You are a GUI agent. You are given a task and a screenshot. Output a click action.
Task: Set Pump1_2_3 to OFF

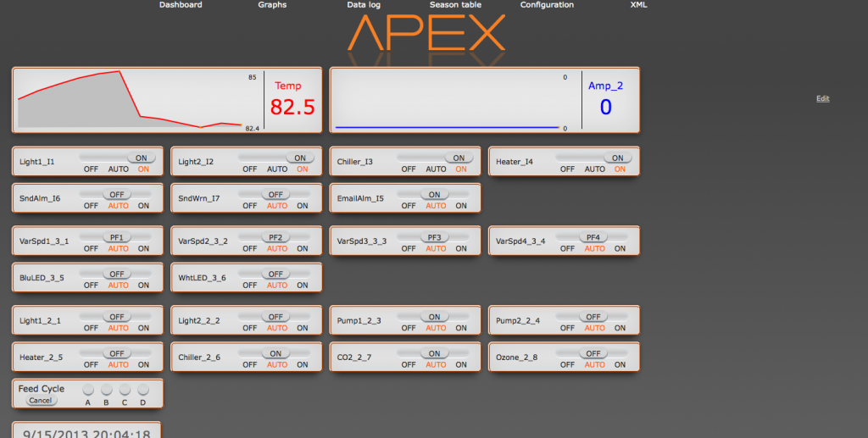tap(409, 328)
